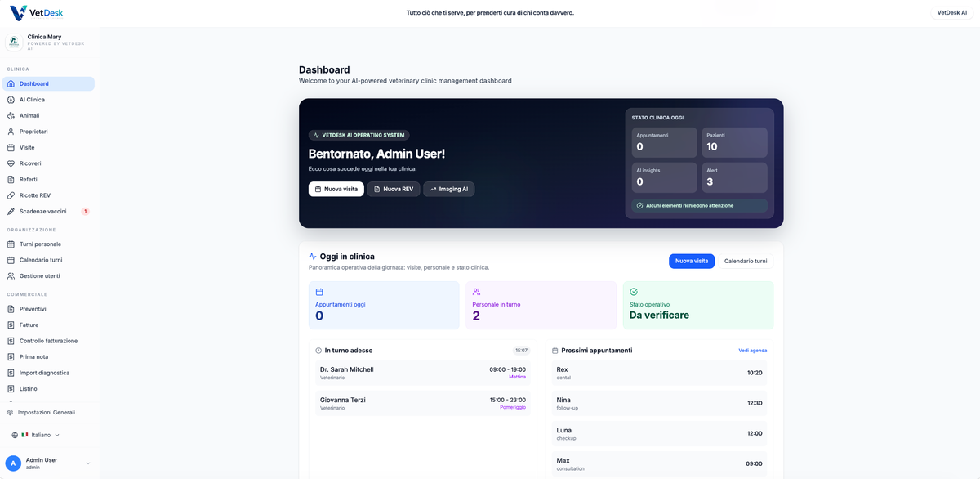Click the Nuova REV button
980x479 pixels.
tap(394, 189)
